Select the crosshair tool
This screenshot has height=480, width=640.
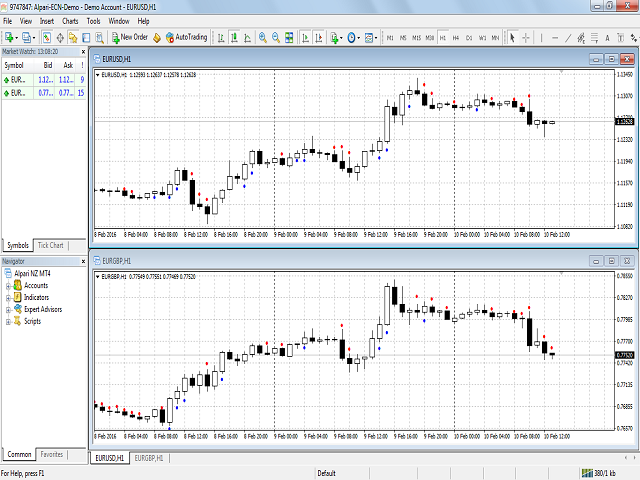pos(526,38)
